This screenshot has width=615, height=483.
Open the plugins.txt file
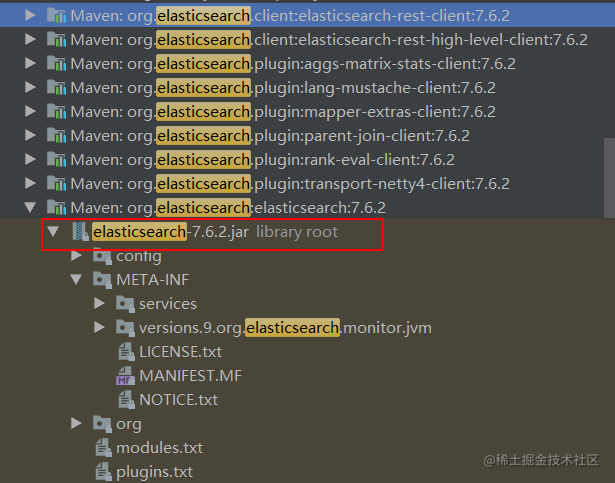pyautogui.click(x=155, y=472)
